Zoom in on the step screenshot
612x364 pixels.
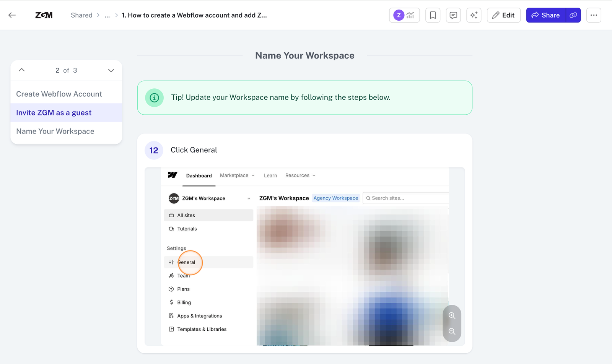(x=452, y=315)
